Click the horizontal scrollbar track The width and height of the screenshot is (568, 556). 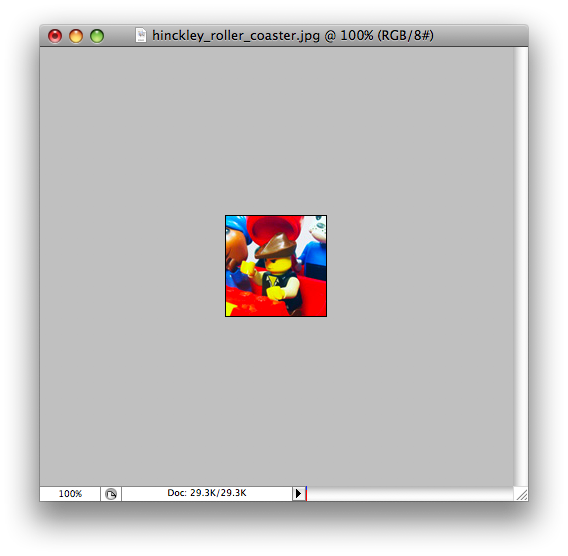(410, 494)
